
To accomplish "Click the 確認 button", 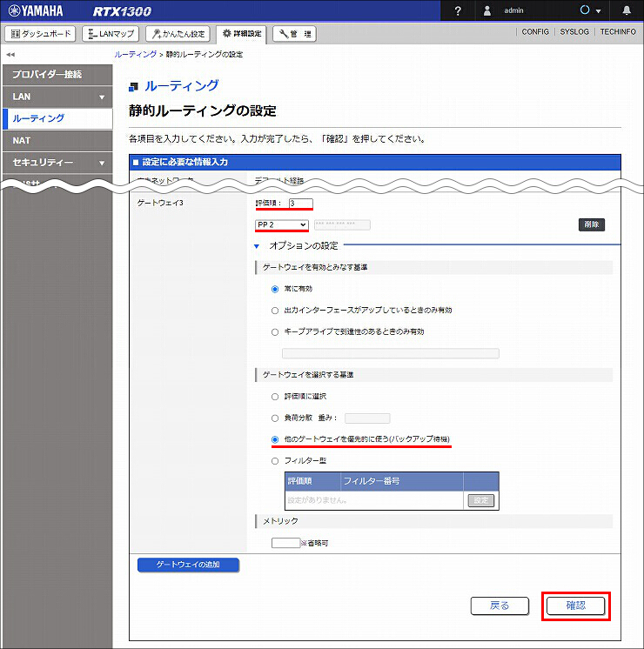I will tap(575, 606).
